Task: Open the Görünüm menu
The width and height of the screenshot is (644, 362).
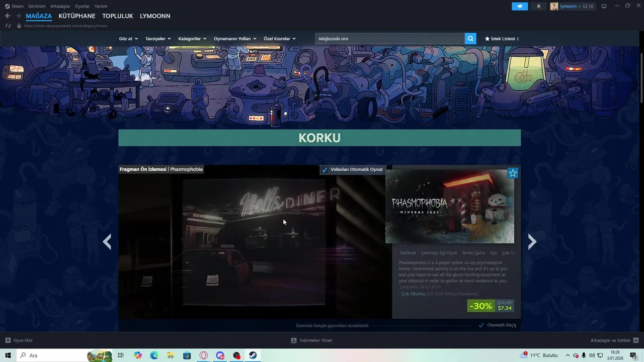Action: (37, 6)
